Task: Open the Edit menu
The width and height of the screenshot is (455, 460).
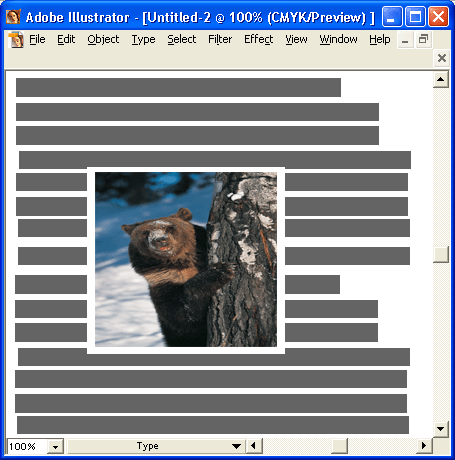Action: (x=66, y=39)
